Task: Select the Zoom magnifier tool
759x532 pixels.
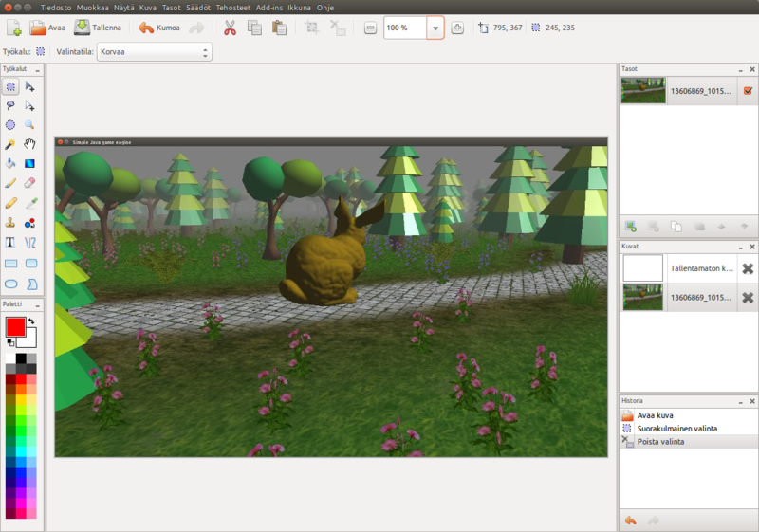Action: pyautogui.click(x=30, y=124)
